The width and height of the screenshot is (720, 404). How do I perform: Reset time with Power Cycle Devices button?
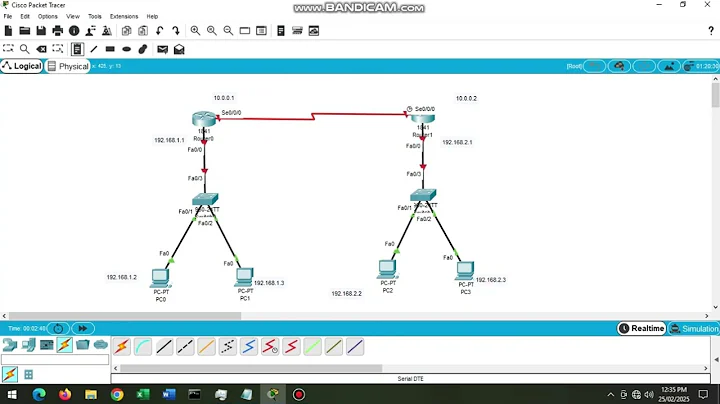coord(58,328)
